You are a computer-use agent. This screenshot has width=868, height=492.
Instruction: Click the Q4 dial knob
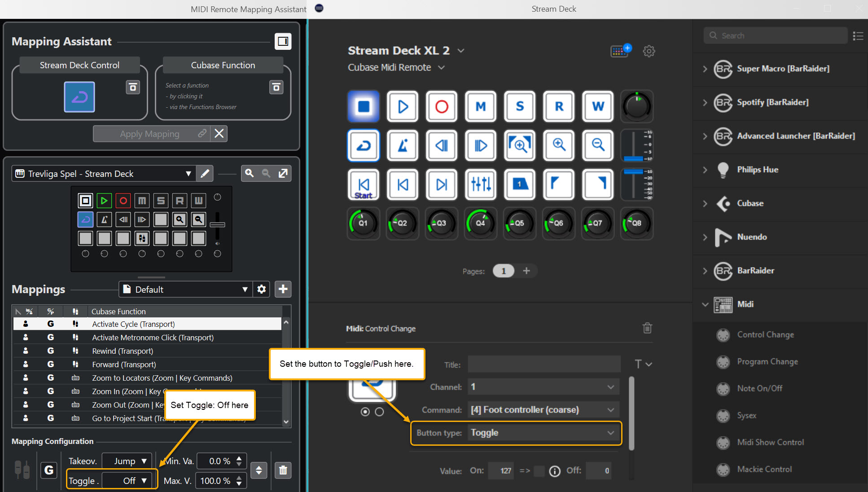point(480,223)
